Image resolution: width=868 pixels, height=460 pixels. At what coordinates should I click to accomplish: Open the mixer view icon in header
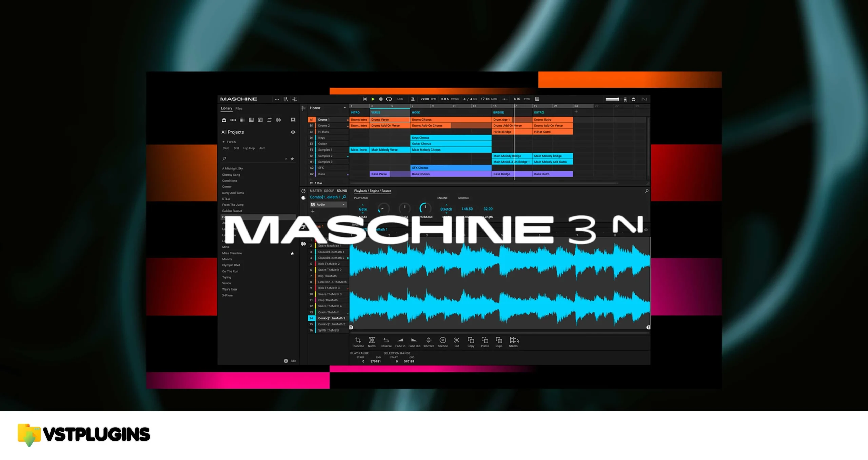294,99
